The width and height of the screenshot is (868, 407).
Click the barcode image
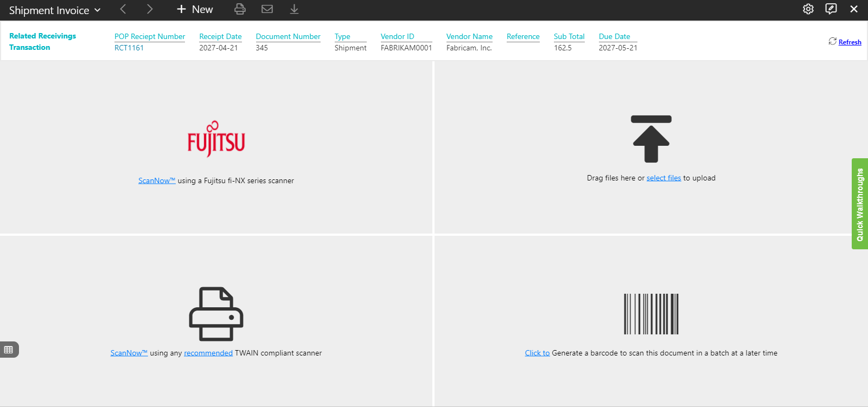[651, 314]
